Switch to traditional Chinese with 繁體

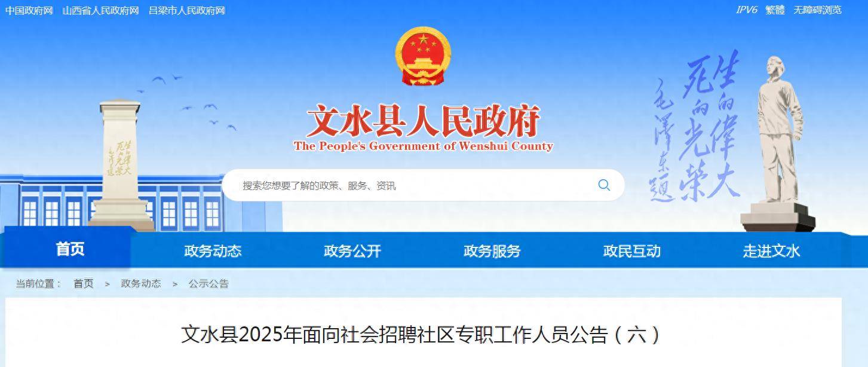click(x=775, y=10)
